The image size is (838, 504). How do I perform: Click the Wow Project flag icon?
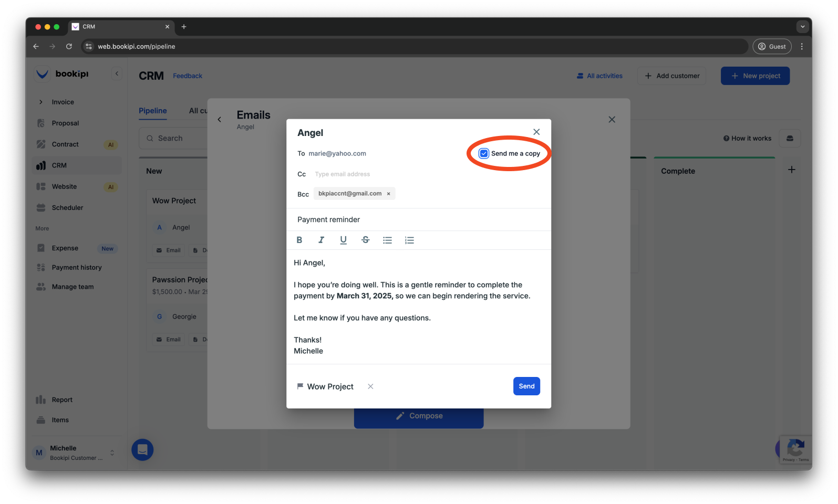300,386
